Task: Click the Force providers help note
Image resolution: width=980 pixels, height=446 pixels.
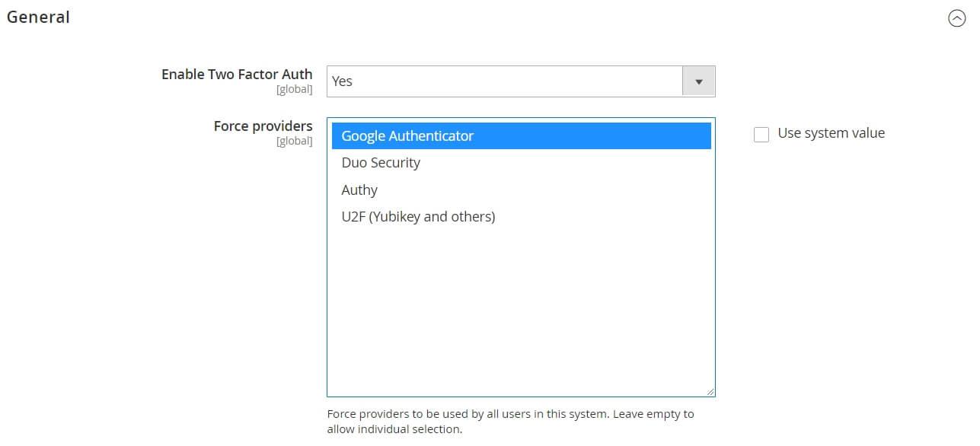Action: click(x=510, y=422)
